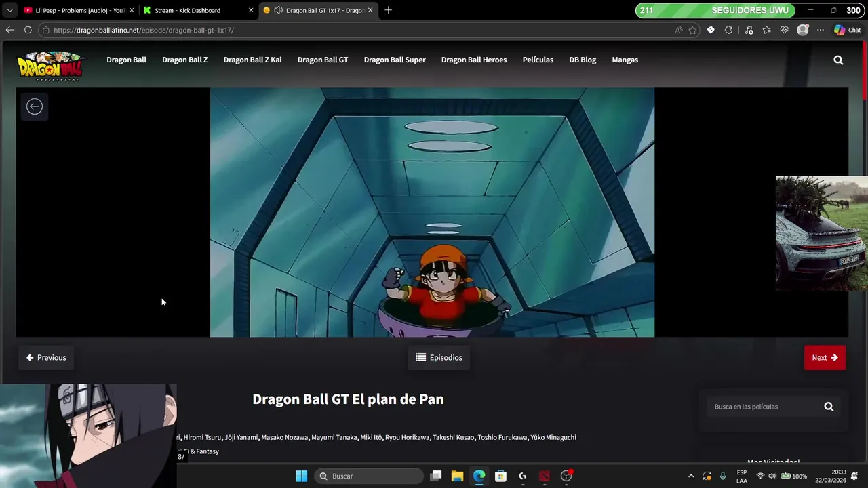Click cast name Hiromi Tsuru
Image resolution: width=868 pixels, height=488 pixels.
point(202,437)
